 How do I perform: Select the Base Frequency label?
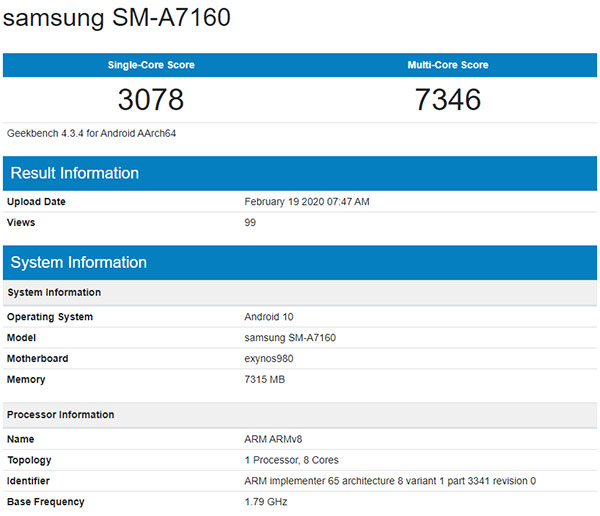click(x=46, y=502)
